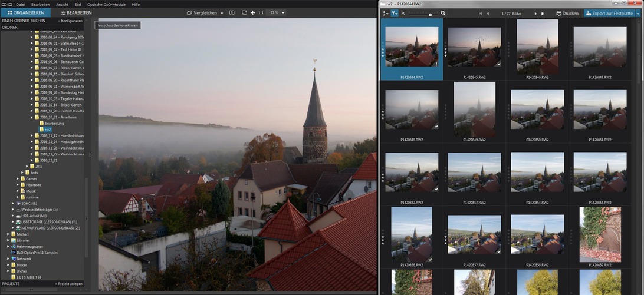Select the pan/move tool icon
644x295 pixels.
[252, 12]
